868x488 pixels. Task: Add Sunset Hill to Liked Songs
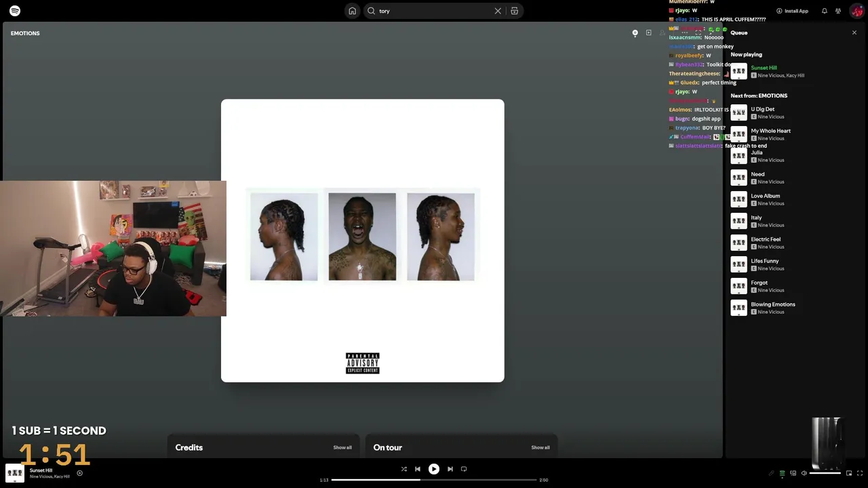[x=79, y=473]
